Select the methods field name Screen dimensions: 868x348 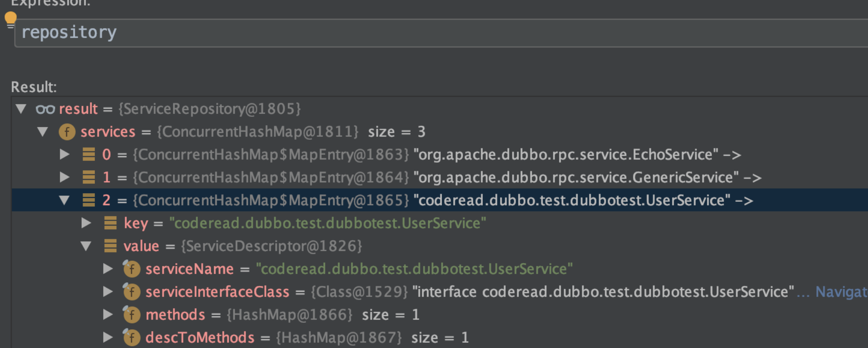pos(175,315)
